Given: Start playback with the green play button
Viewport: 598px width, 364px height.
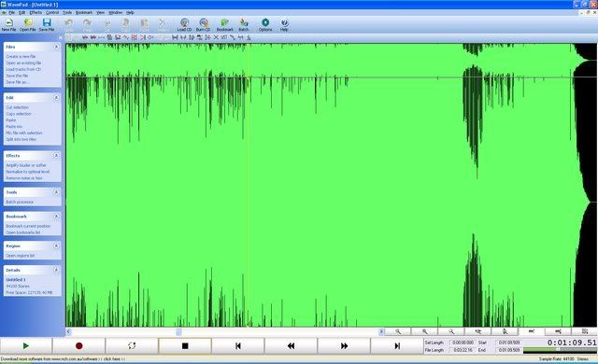Looking at the screenshot, I should (x=26, y=345).
